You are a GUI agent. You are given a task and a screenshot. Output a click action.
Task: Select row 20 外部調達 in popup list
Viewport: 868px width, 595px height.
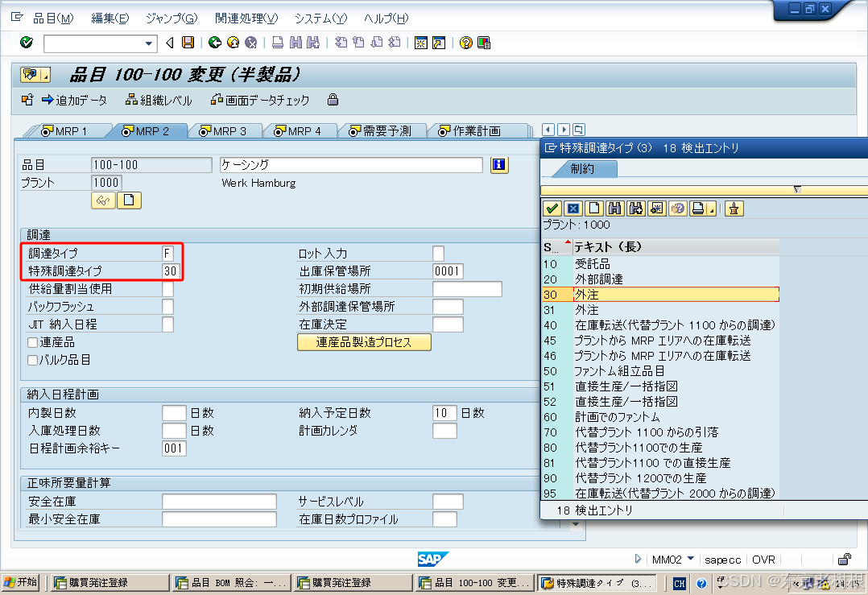(661, 279)
